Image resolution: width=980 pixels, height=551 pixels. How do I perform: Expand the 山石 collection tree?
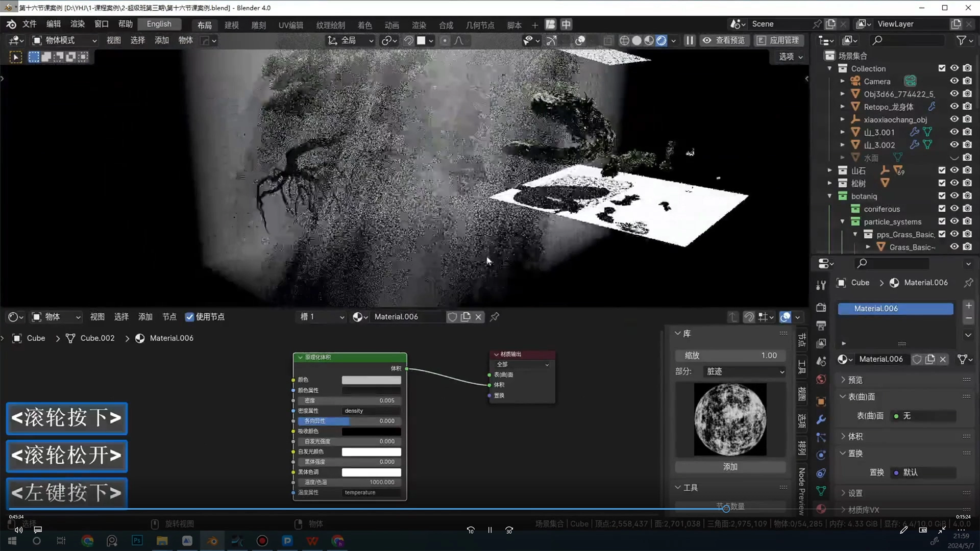[829, 170]
